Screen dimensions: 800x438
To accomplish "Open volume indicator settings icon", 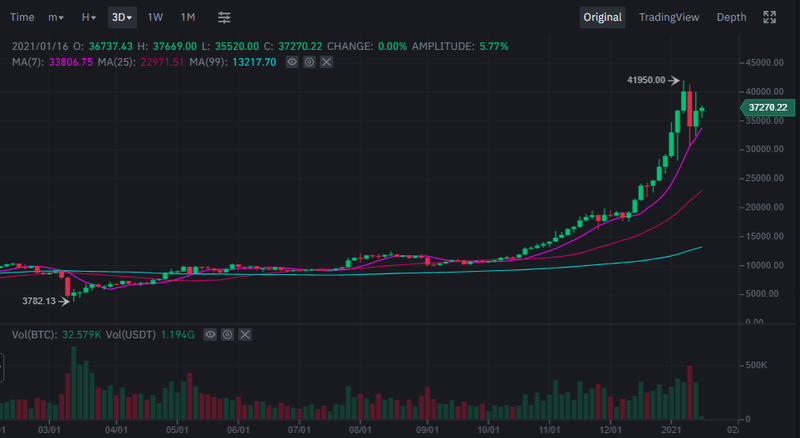I will click(x=227, y=334).
